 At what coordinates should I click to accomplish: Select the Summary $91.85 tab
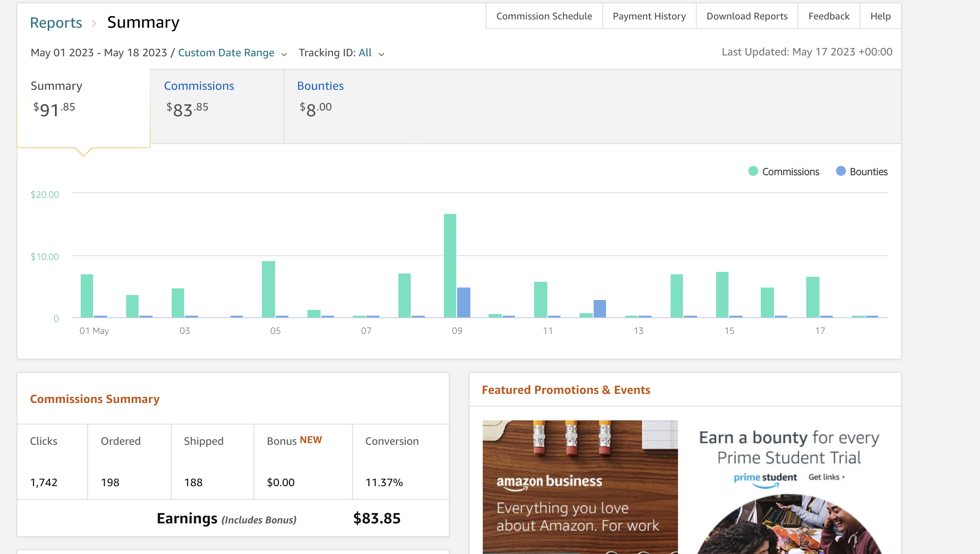84,108
